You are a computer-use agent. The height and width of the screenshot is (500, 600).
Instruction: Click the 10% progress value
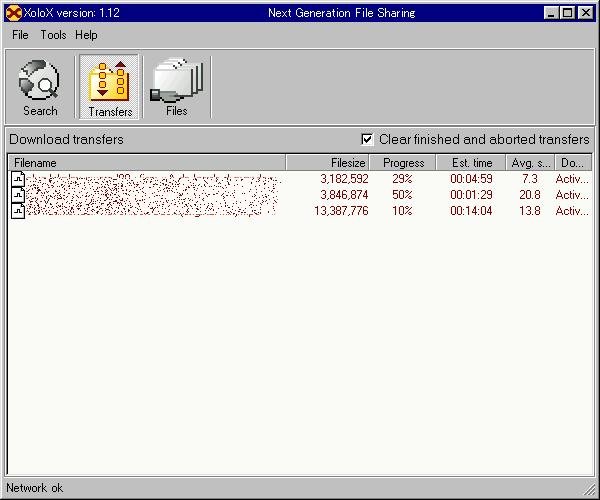[402, 211]
